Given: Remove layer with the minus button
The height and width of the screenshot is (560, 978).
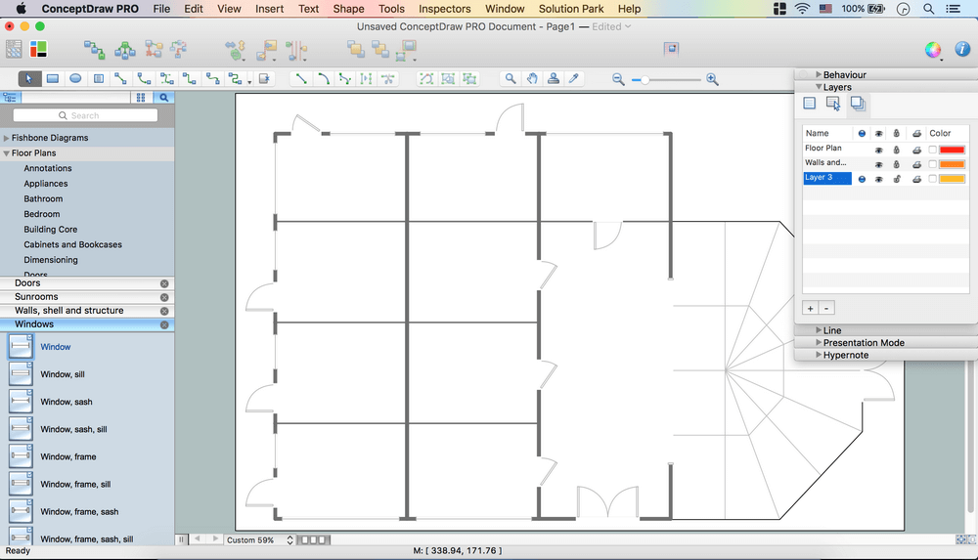Looking at the screenshot, I should click(826, 308).
